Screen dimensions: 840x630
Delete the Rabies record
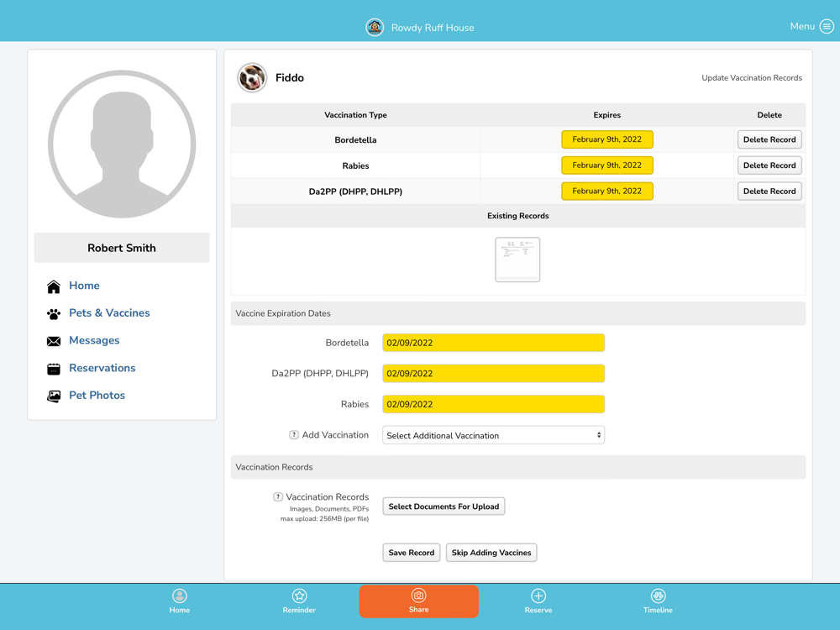click(769, 165)
